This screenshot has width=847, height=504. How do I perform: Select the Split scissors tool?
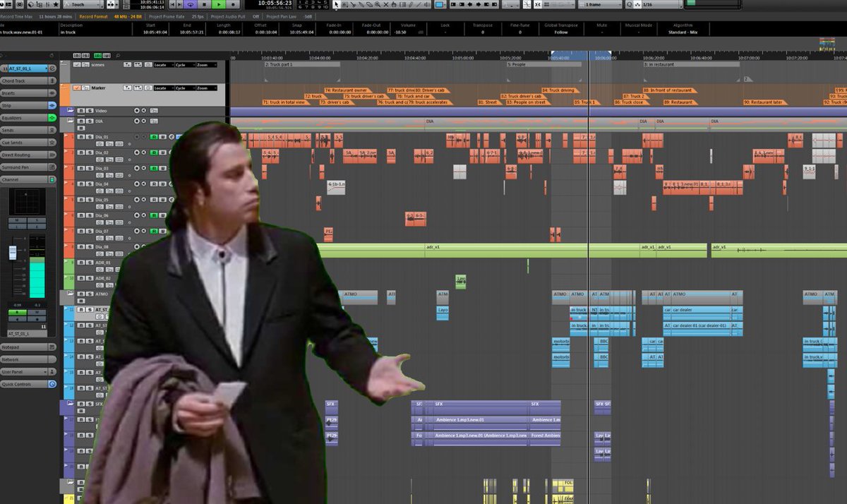pos(352,4)
